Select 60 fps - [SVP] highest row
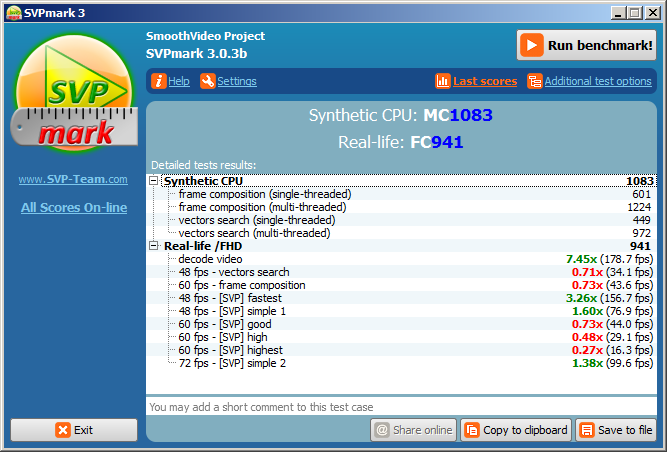The width and height of the screenshot is (667, 452). pos(401,350)
